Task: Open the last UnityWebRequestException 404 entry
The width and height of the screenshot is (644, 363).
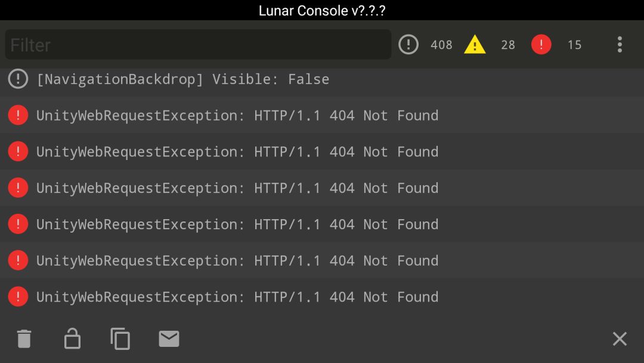Action: click(x=322, y=297)
